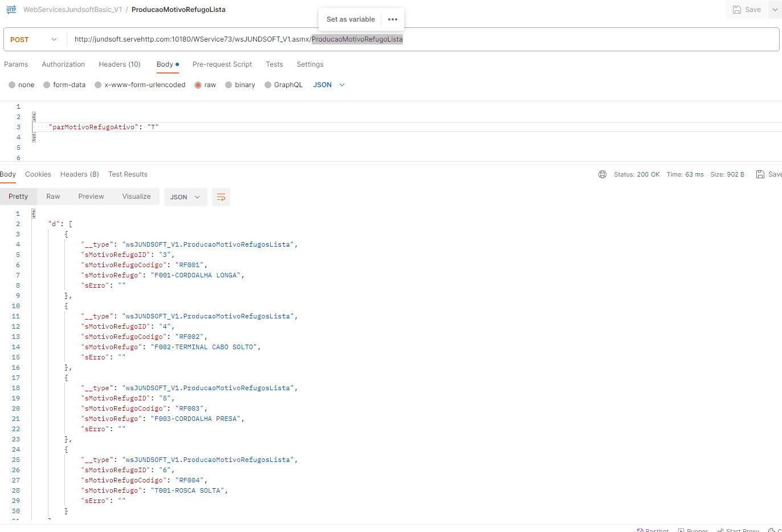Toggle the wrap lines icon in the response toolbar
782x532 pixels.
pyautogui.click(x=221, y=197)
